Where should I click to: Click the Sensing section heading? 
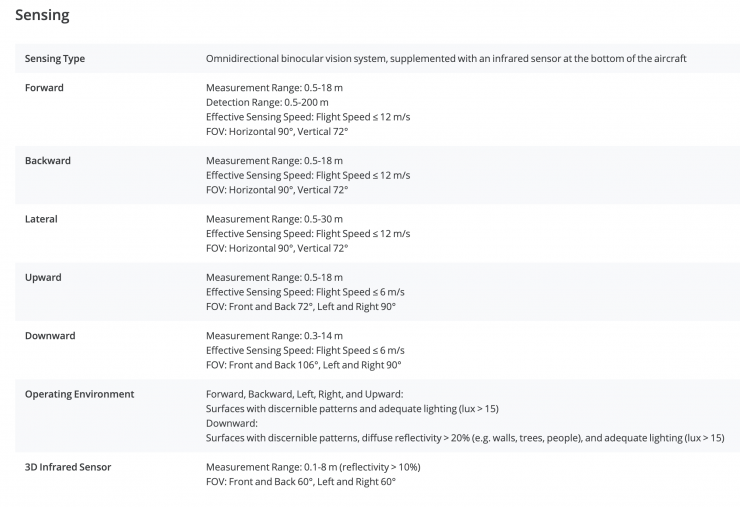pyautogui.click(x=42, y=16)
